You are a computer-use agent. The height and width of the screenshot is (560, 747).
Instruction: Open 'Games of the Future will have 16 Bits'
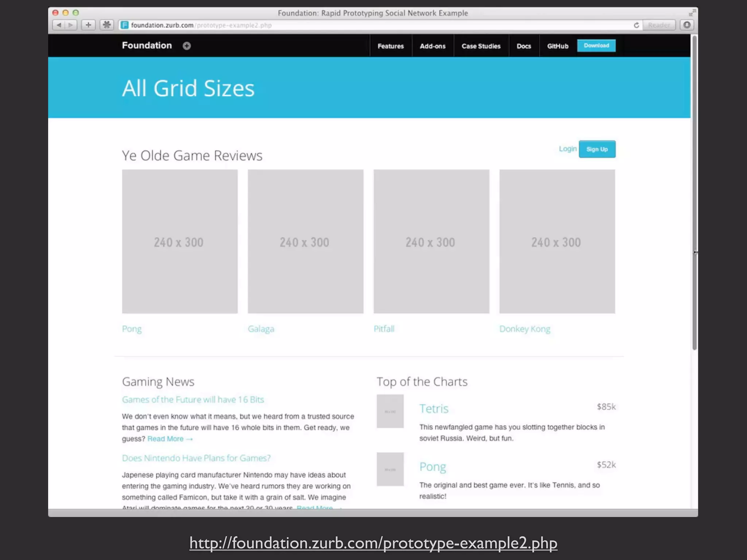click(193, 400)
